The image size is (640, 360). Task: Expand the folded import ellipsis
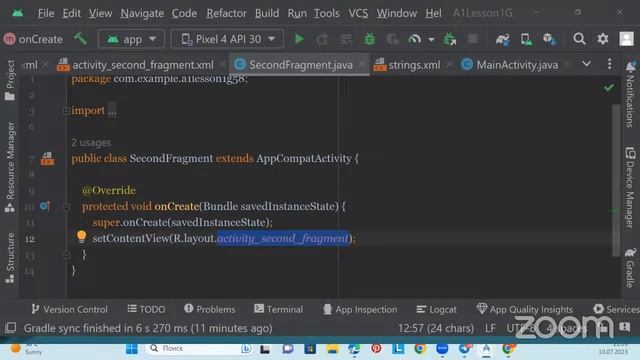112,111
